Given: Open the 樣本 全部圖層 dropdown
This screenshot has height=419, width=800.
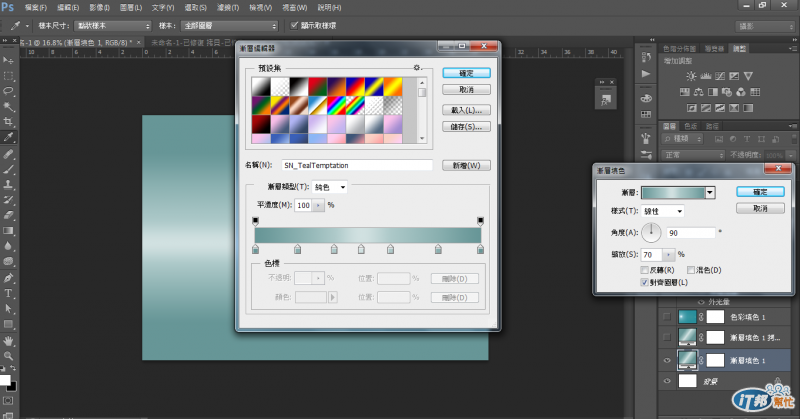Looking at the screenshot, I should tap(230, 26).
